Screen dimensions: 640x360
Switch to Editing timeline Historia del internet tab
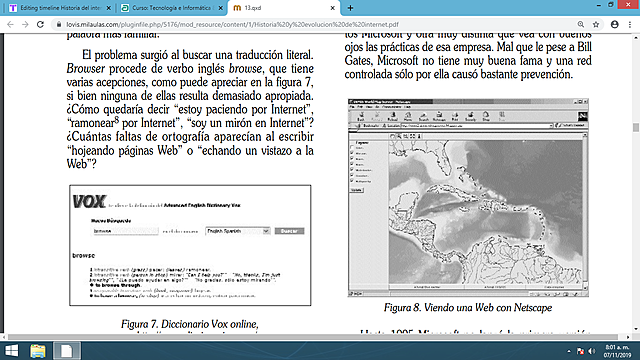[x=60, y=8]
